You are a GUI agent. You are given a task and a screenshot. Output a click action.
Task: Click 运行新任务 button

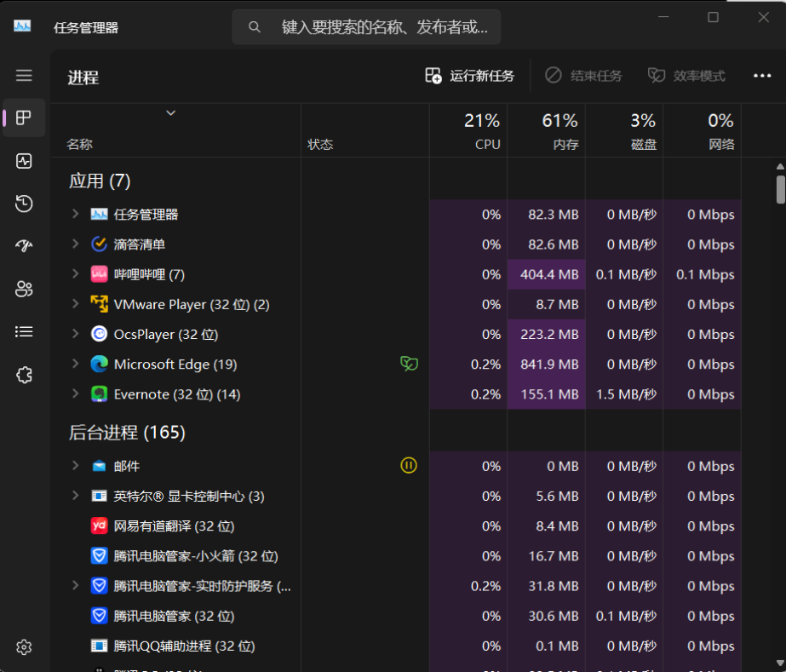click(470, 76)
